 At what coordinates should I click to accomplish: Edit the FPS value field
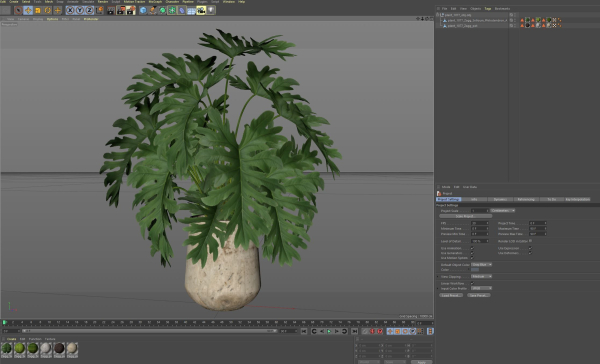tap(480, 223)
